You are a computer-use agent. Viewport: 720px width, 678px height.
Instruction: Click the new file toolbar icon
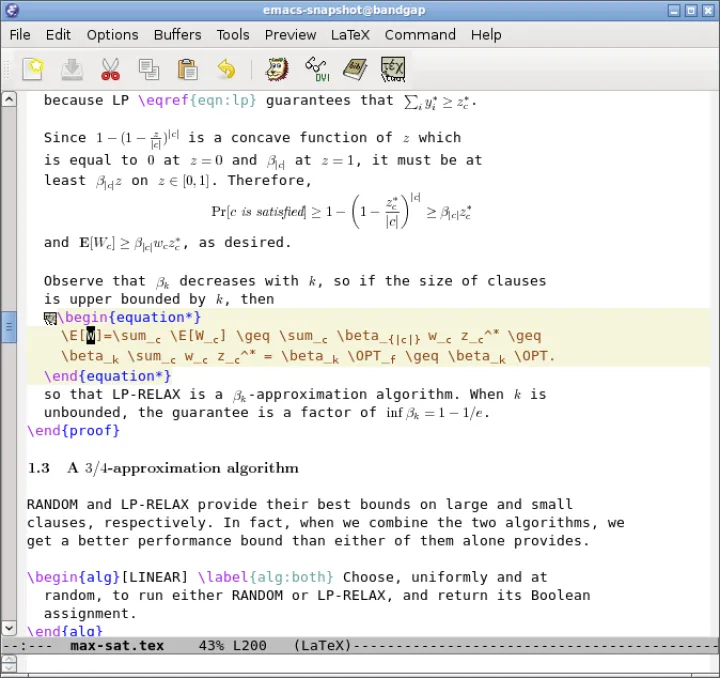[x=35, y=69]
